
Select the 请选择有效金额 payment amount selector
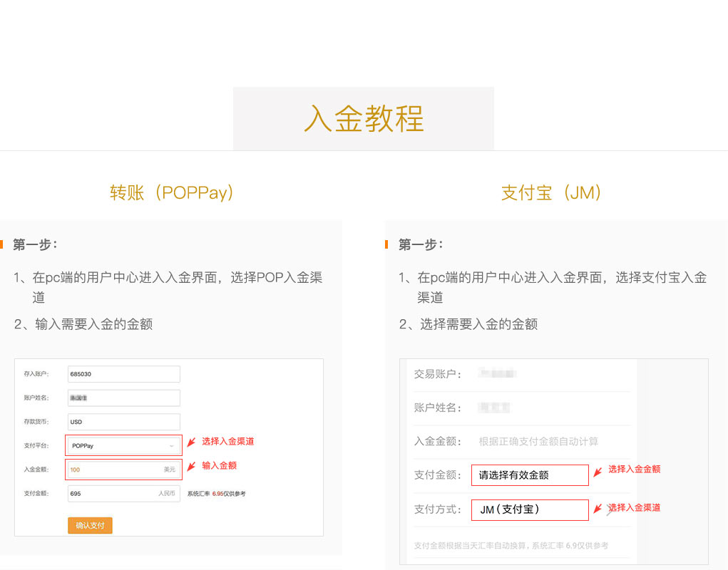(530, 475)
